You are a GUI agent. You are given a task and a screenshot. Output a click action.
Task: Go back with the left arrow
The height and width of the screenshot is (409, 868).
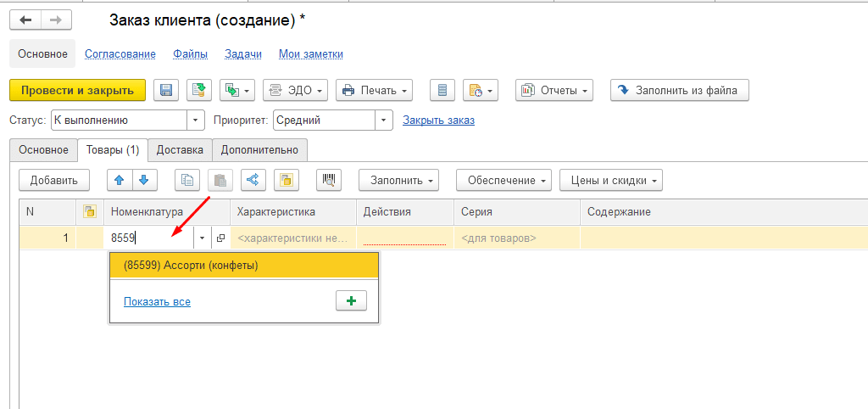coord(25,20)
